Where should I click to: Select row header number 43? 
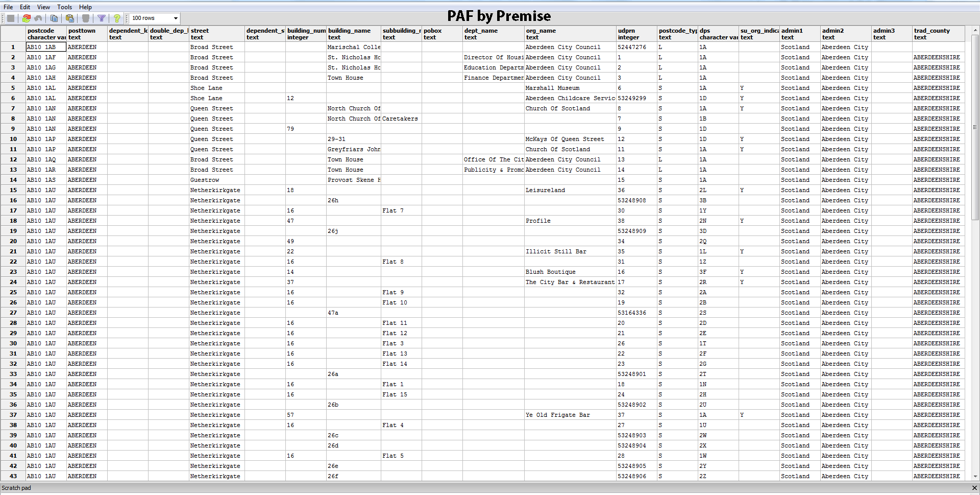click(13, 476)
